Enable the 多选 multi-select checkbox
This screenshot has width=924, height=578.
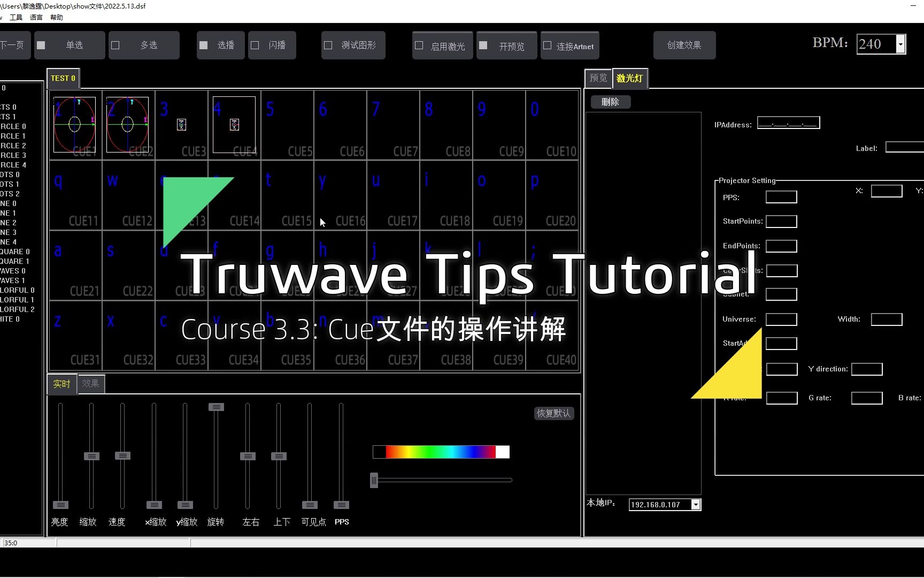[115, 45]
